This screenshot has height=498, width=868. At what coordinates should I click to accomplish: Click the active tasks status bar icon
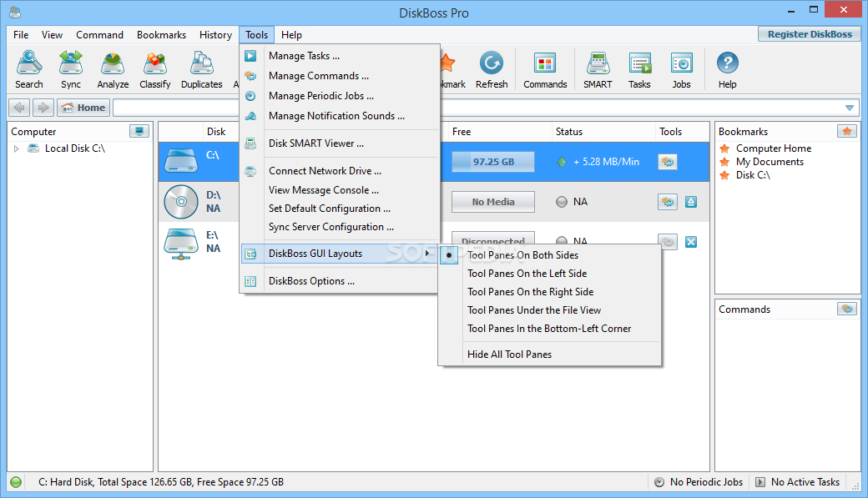(760, 482)
